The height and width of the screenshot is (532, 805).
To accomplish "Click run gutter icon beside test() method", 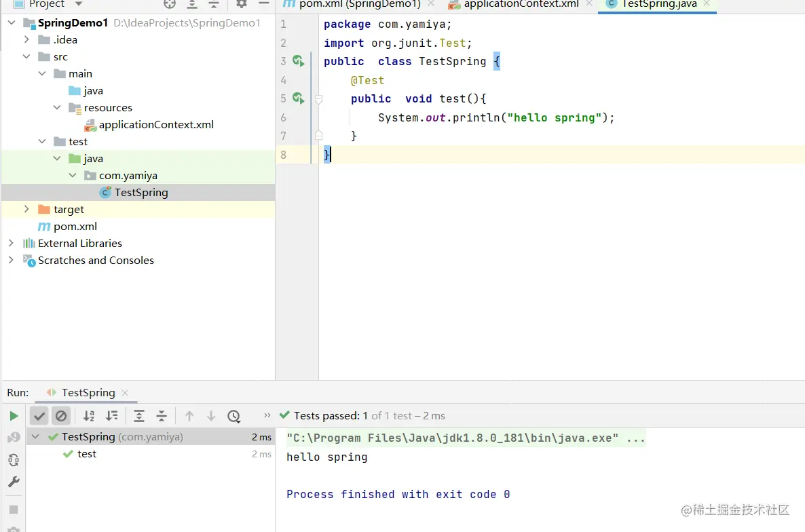I will pyautogui.click(x=298, y=98).
